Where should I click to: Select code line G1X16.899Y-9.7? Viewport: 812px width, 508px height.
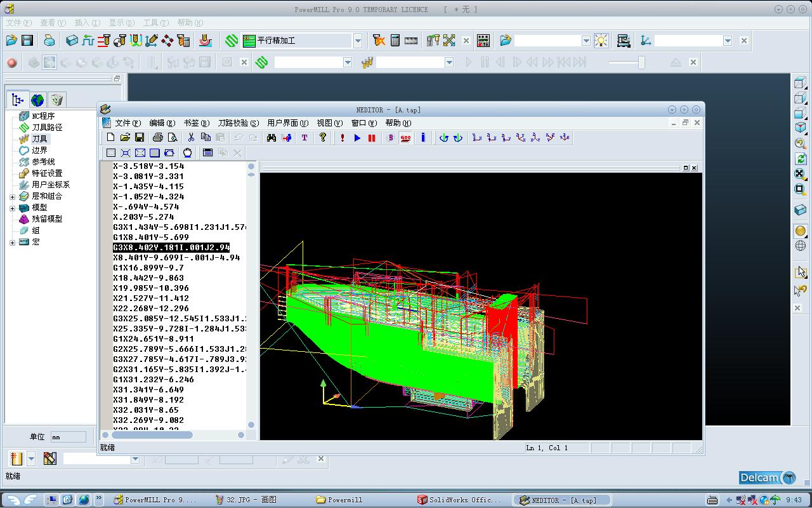click(x=148, y=268)
